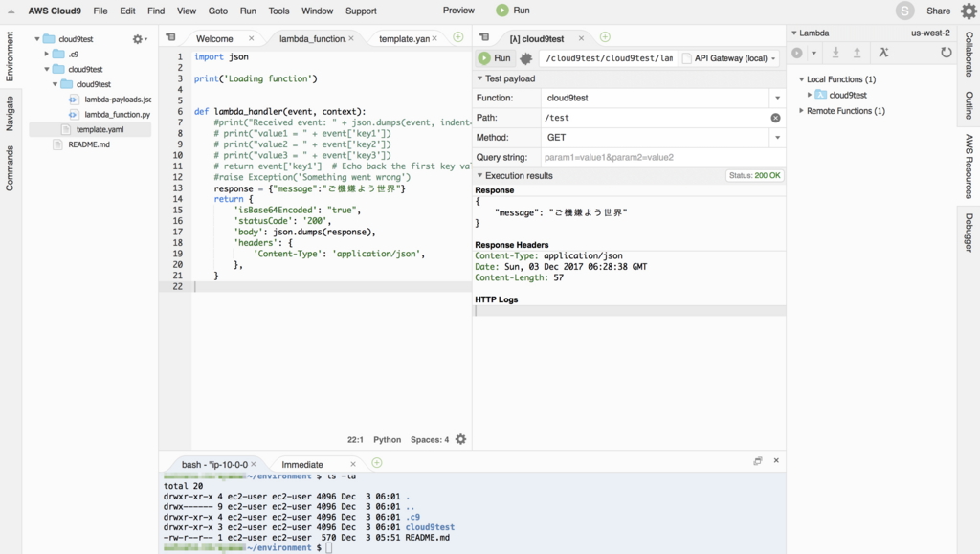Maximize the terminal panel icon
980x554 pixels.
pyautogui.click(x=758, y=461)
